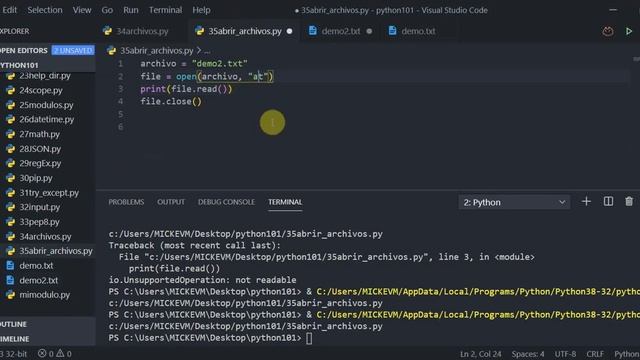Image resolution: width=640 pixels, height=360 pixels.
Task: Click 'CRLF' line ending in status bar
Action: [595, 354]
